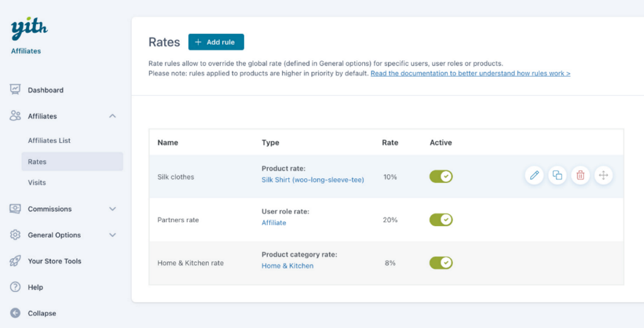Click the Product category rate label
644x328 pixels.
[x=299, y=254]
